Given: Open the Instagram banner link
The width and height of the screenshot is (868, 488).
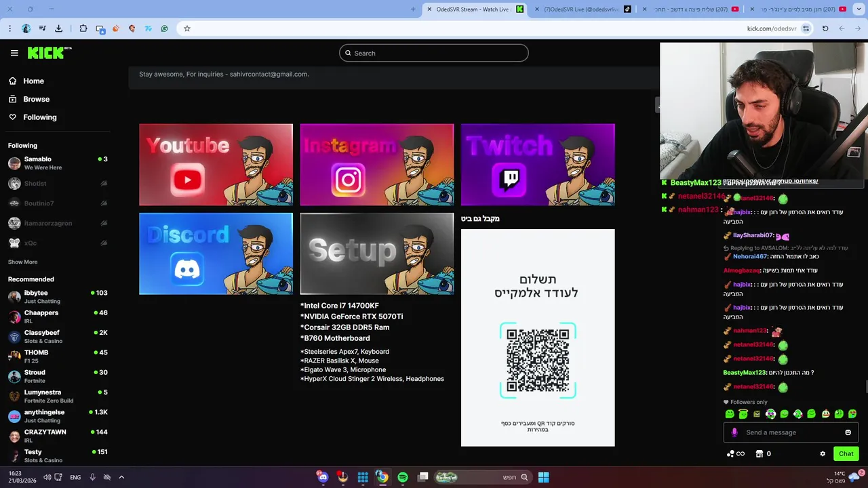Looking at the screenshot, I should pyautogui.click(x=376, y=164).
